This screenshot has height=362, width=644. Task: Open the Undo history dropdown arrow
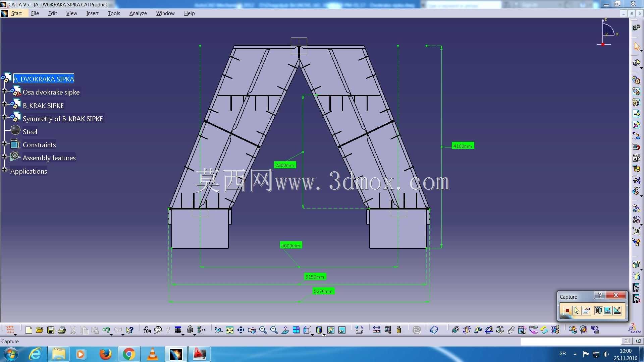point(111,335)
